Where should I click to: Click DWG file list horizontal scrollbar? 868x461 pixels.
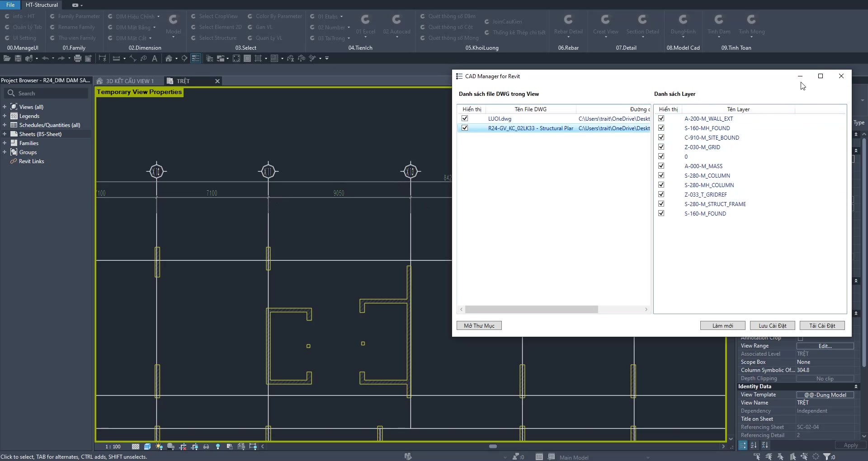[x=532, y=310]
